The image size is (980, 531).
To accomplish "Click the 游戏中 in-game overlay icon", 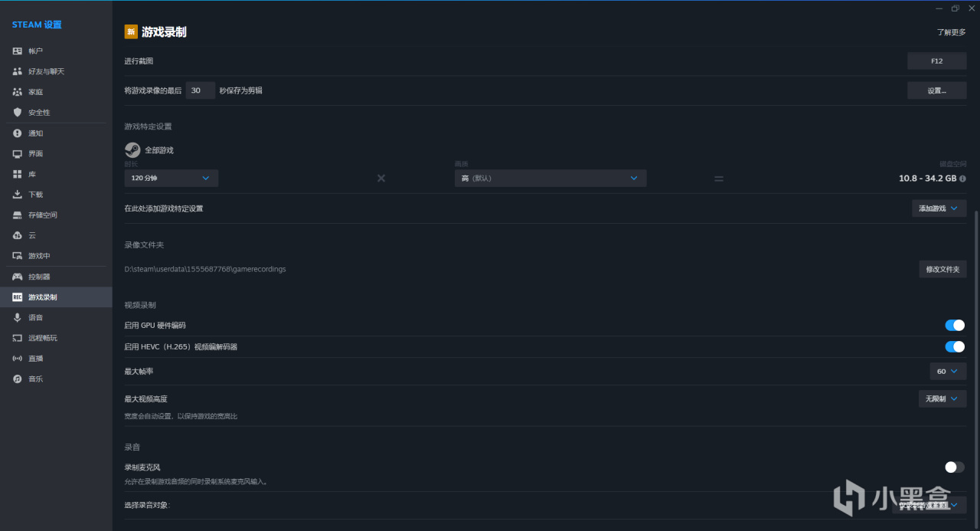I will [x=18, y=256].
